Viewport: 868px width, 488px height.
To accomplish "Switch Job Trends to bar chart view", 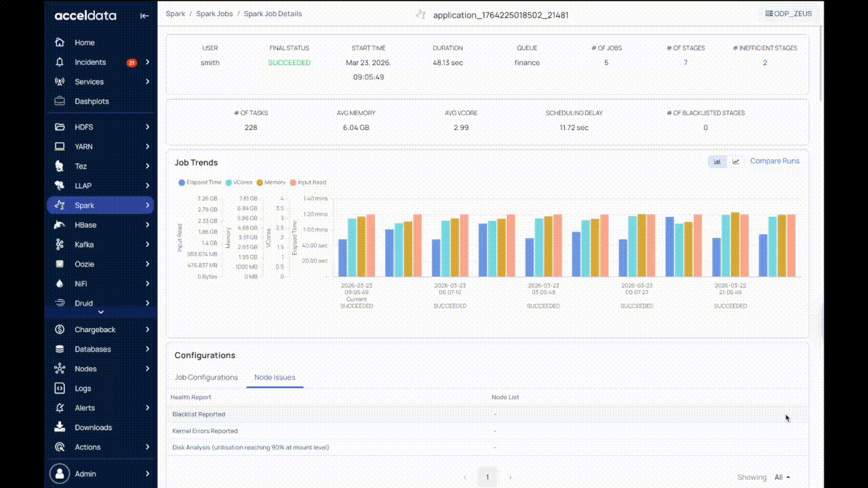I will click(717, 161).
